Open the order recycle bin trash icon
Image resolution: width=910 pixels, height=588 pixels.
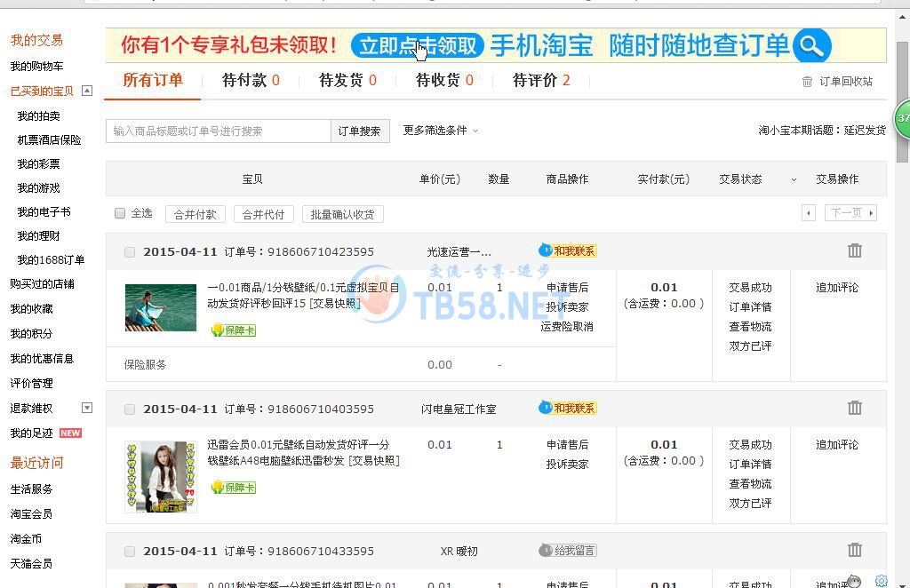pos(807,82)
